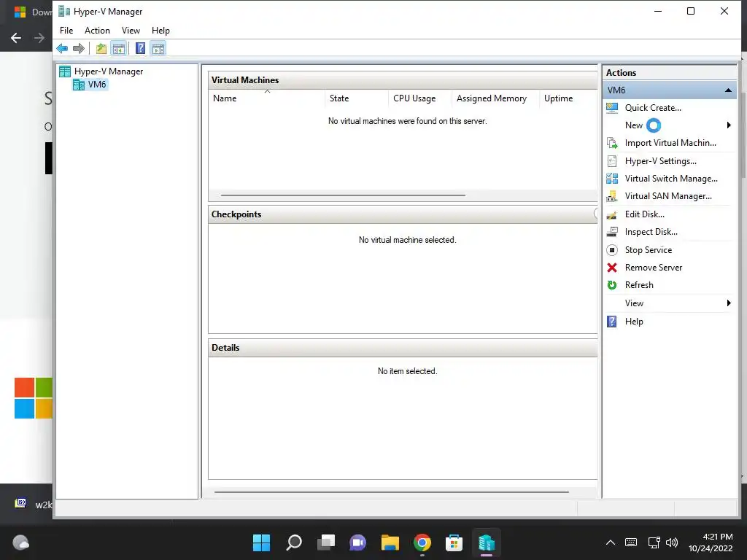Click the Edit Disk icon
Image resolution: width=747 pixels, height=560 pixels.
(612, 215)
